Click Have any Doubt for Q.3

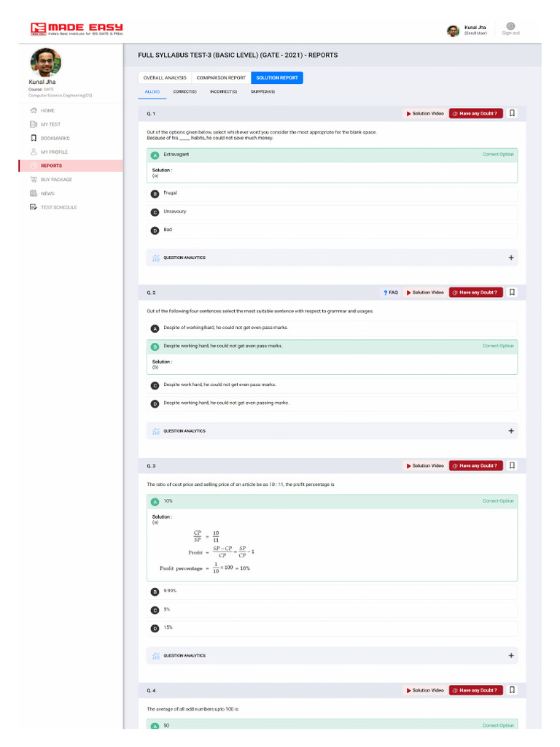[x=475, y=466]
